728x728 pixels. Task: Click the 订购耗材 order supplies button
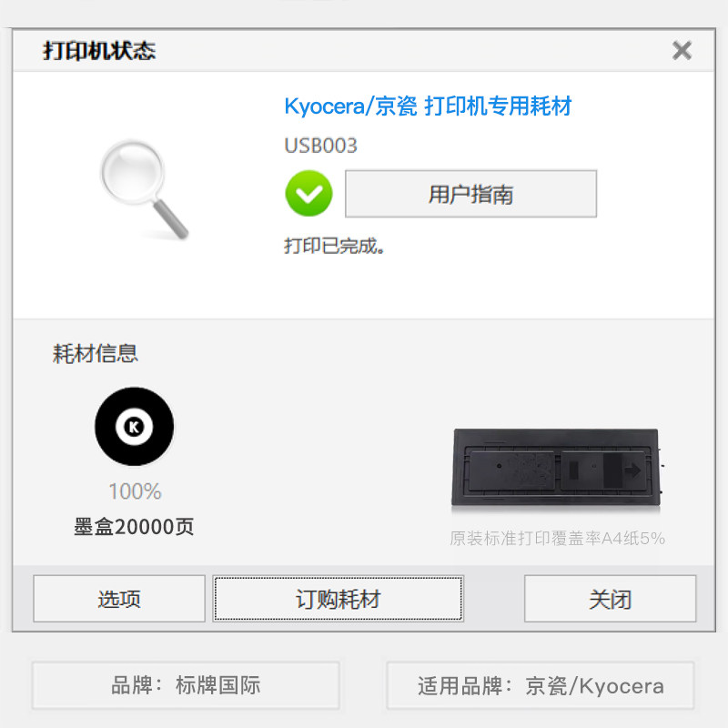(x=338, y=599)
